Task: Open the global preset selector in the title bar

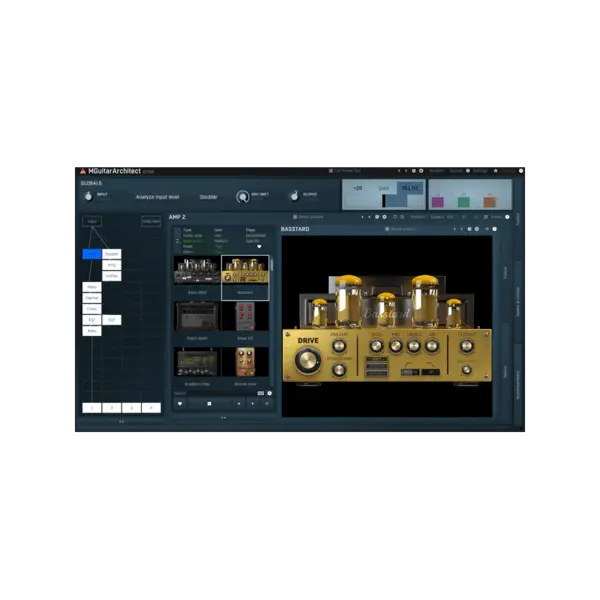Action: click(x=347, y=171)
